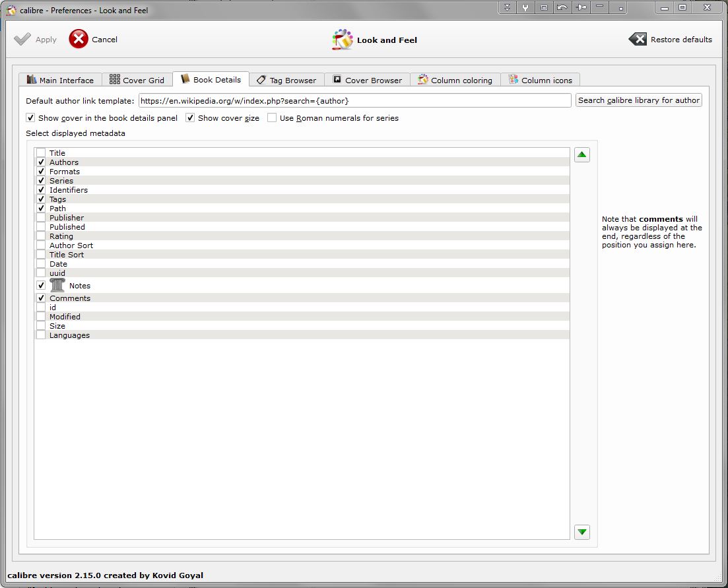
Task: Uncheck the Comments metadata checkbox
Action: [x=42, y=298]
